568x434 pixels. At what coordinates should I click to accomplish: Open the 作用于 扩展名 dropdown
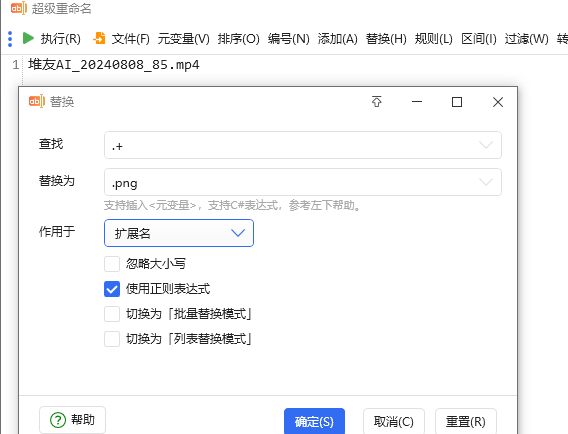tap(179, 233)
